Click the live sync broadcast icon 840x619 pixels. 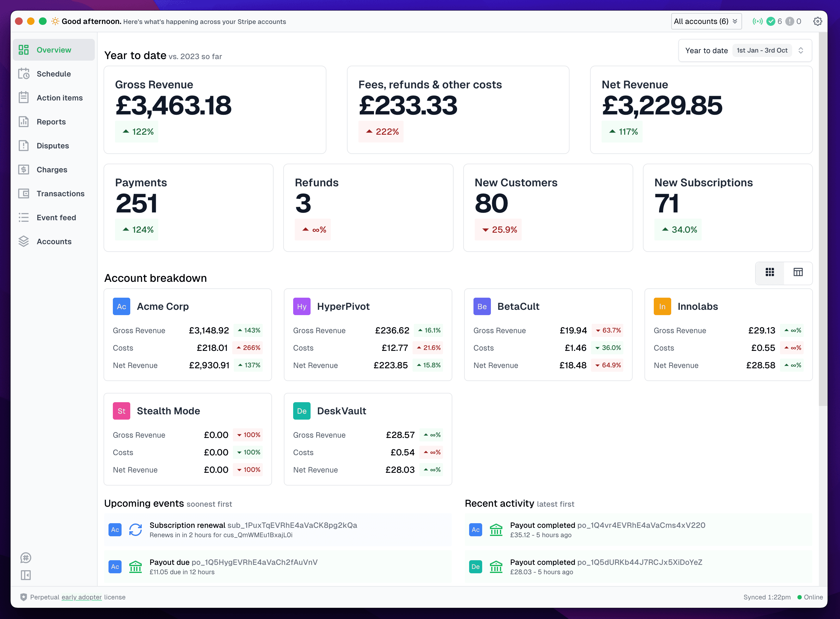757,21
